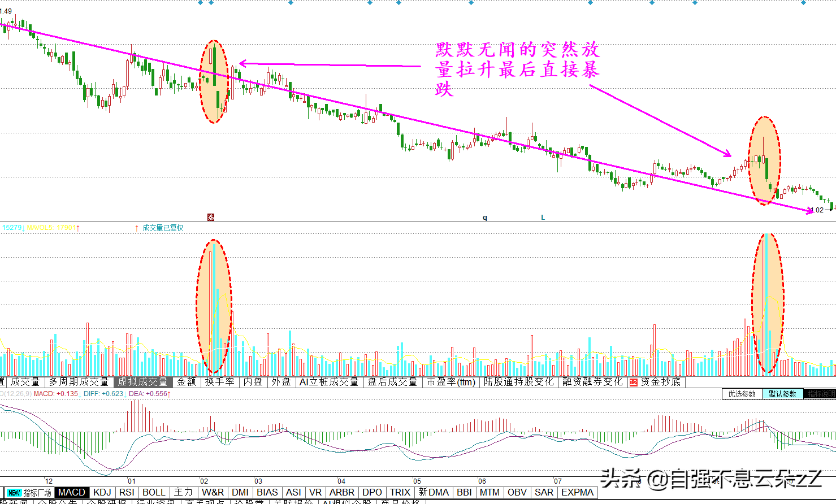Open the 多周期成交量 tab
Screen dimensions: 836x504
pos(79,382)
